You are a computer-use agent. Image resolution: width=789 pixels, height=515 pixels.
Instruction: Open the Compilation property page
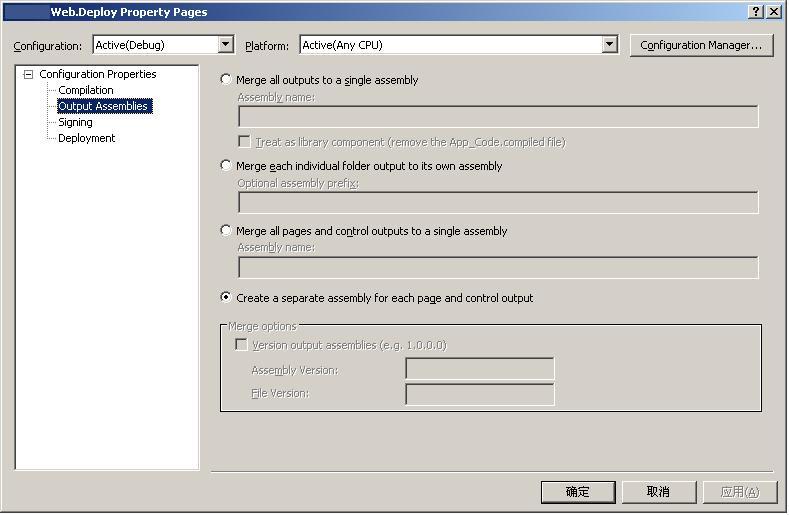(86, 90)
